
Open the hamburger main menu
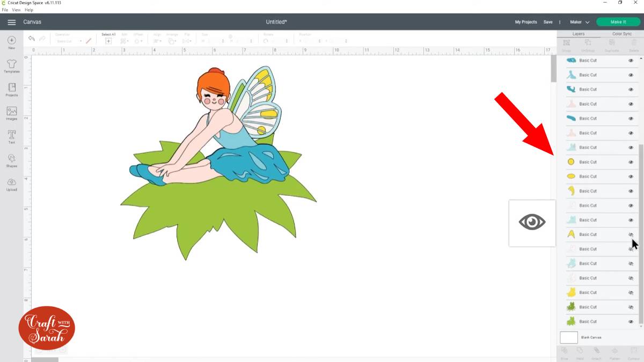pyautogui.click(x=11, y=22)
